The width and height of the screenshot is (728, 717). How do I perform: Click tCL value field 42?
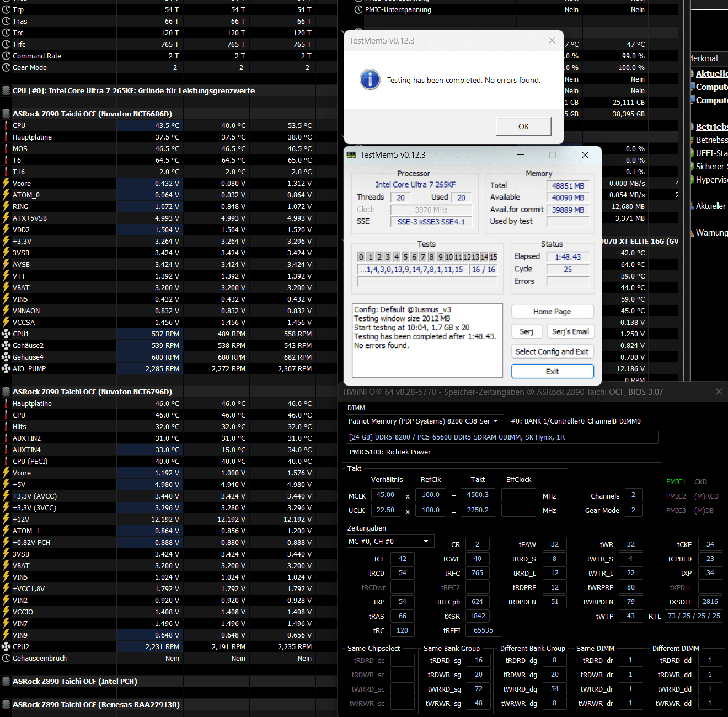[x=403, y=559]
